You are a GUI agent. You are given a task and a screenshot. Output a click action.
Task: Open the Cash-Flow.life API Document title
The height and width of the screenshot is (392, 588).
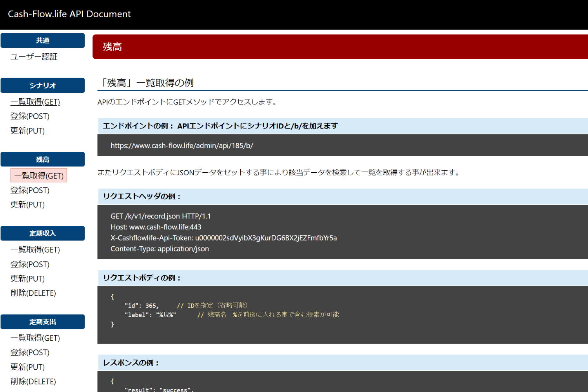click(x=69, y=14)
